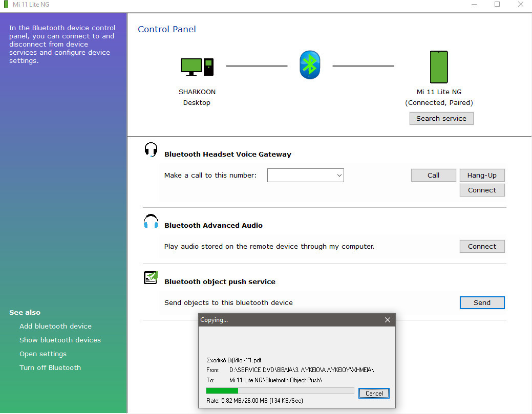Click the green phone icon in title bar
This screenshot has width=532, height=414.
(6, 5)
